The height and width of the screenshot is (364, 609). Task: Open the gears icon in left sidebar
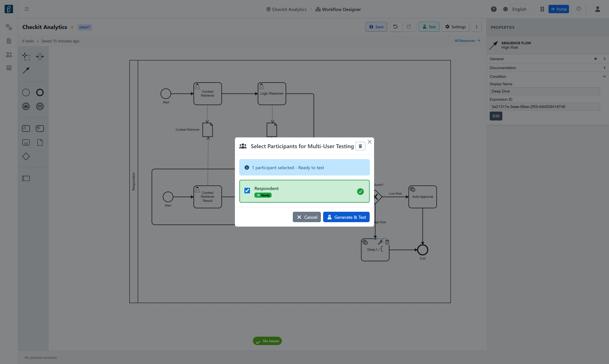(9, 27)
